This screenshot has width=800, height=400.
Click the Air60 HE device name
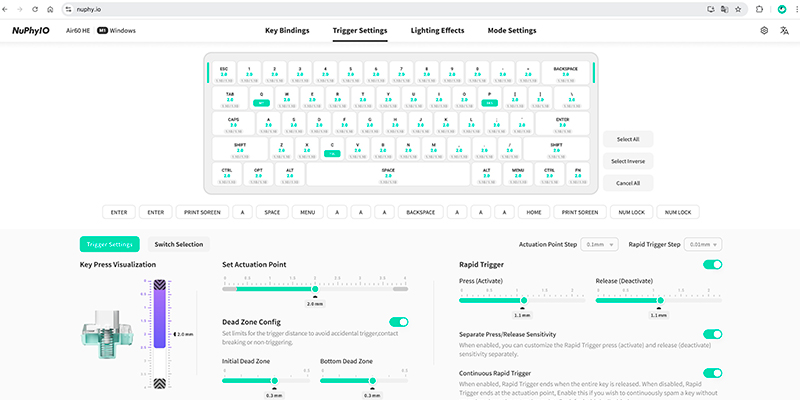78,31
